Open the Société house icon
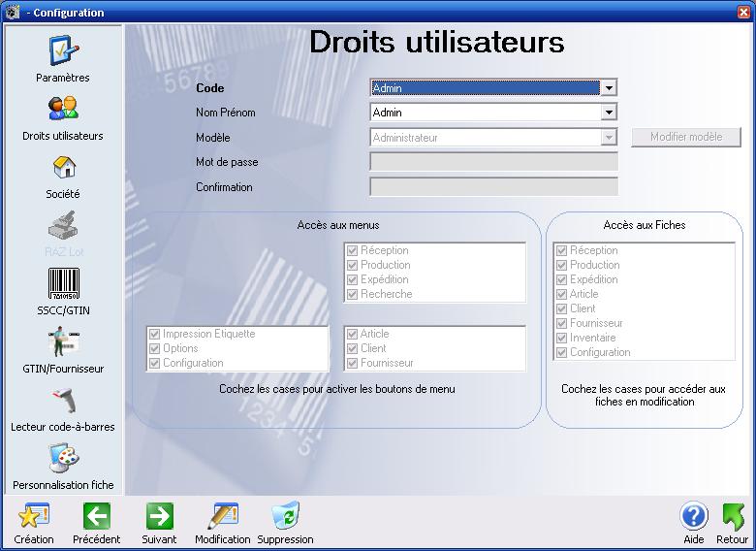Screen dimensions: 756x551 pyautogui.click(x=64, y=167)
